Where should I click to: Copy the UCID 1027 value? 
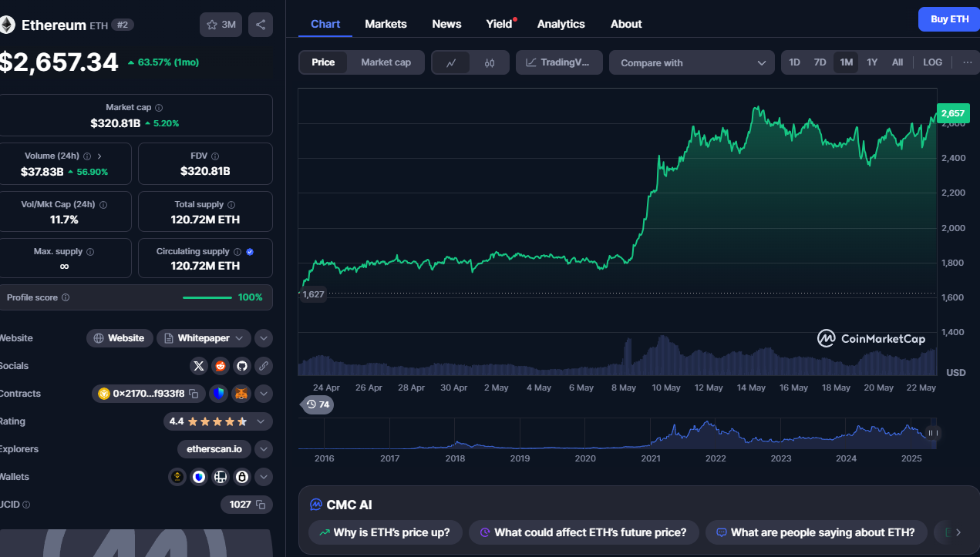[x=261, y=505]
